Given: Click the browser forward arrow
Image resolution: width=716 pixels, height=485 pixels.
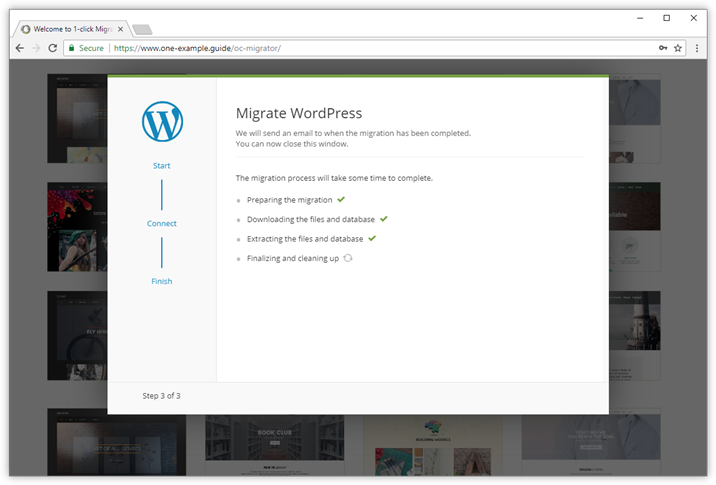Looking at the screenshot, I should 36,48.
